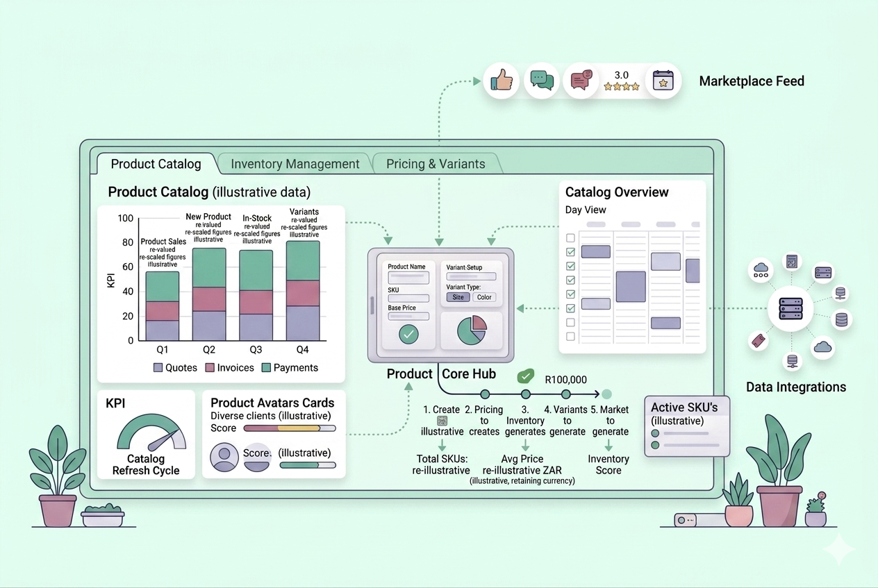Image resolution: width=878 pixels, height=588 pixels.
Task: Switch to the Inventory Management tab
Action: 295,164
